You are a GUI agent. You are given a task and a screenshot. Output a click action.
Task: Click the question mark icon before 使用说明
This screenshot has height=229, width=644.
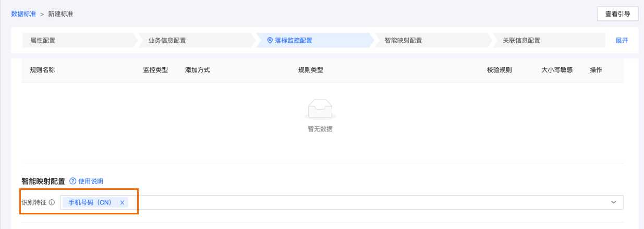click(x=72, y=181)
